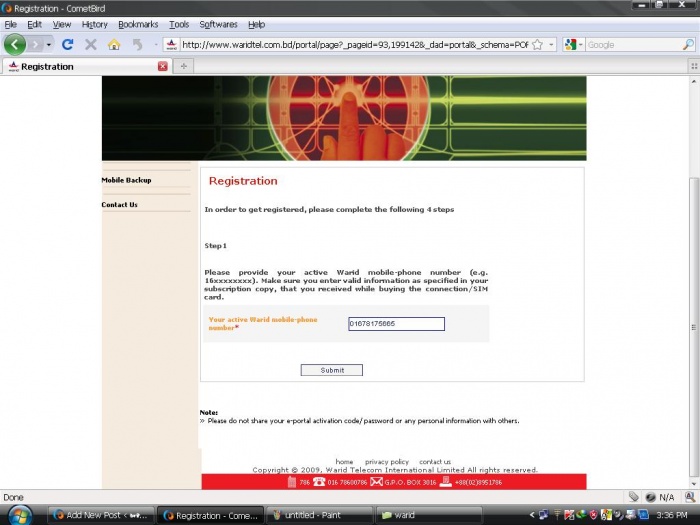Click the Submit button
This screenshot has width=700, height=525.
pos(332,370)
